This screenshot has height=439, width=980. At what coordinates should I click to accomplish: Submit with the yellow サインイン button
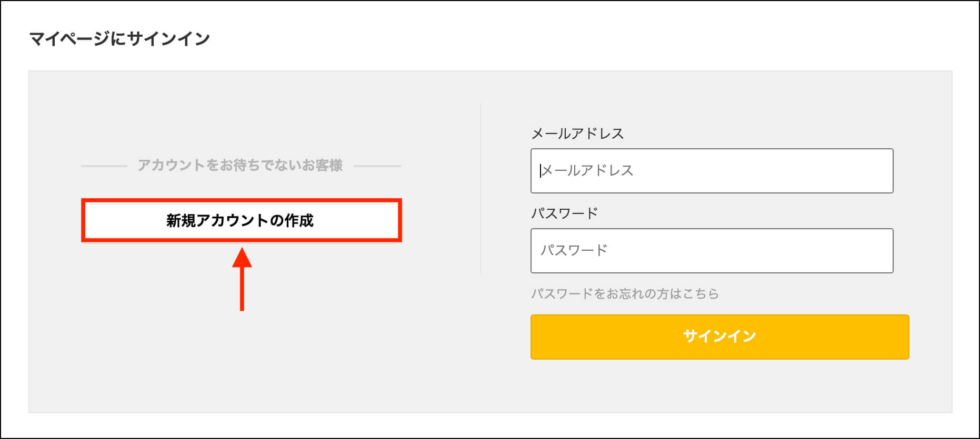click(719, 337)
